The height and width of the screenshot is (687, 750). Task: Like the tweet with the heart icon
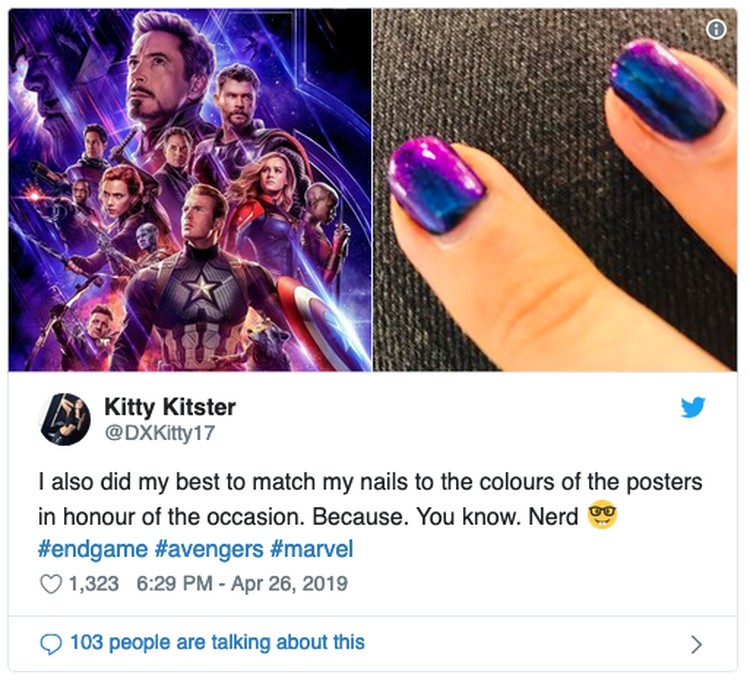(51, 584)
